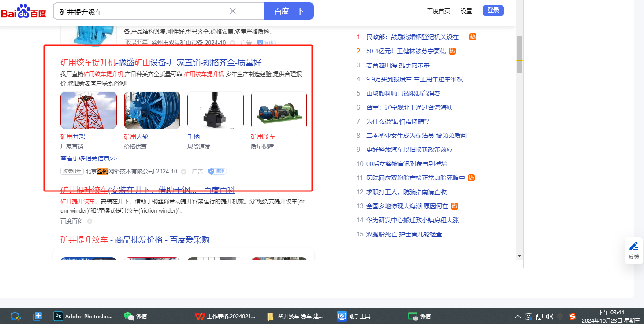Image resolution: width=644 pixels, height=324 pixels.
Task: Open hot search 为什么说"最怕霜降晴"？
Action: tap(398, 121)
